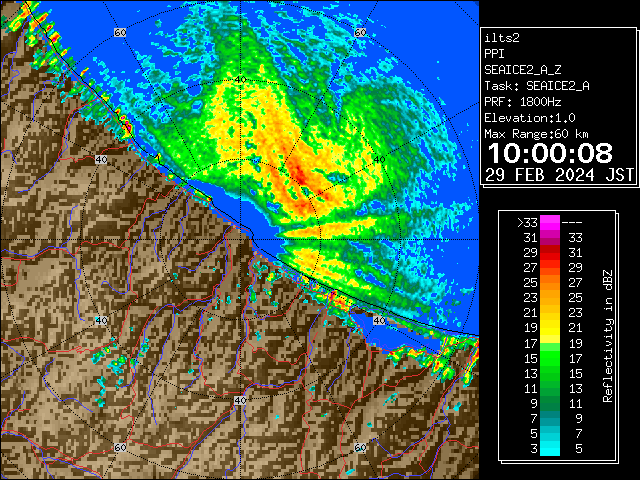Pick the dark red 29–31 dBZ legend band
Viewport: 640px width, 480px height.
[x=550, y=253]
